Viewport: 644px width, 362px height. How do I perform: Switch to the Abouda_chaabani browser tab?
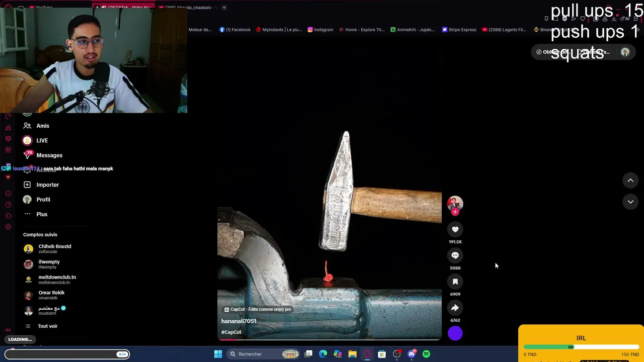(187, 8)
